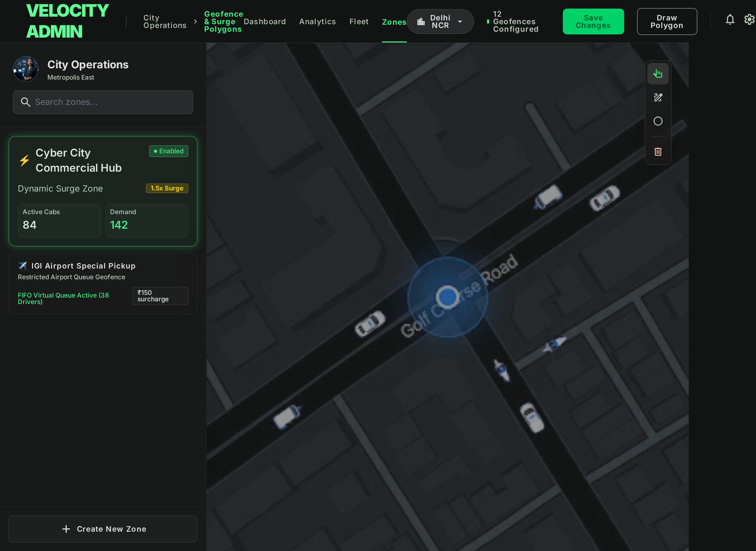This screenshot has width=756, height=551.
Task: Click the City Operations profile avatar
Action: coord(26,69)
